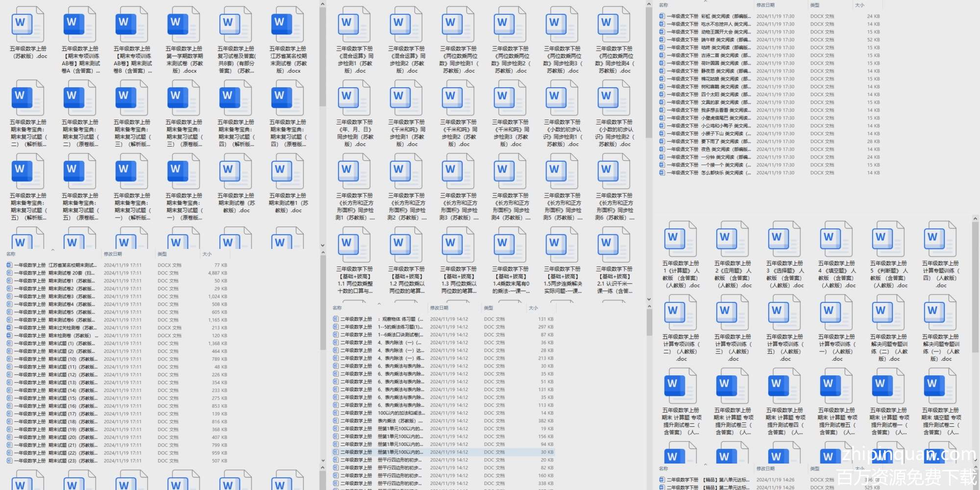Sort top-right list by 大小 column

[x=859, y=5]
